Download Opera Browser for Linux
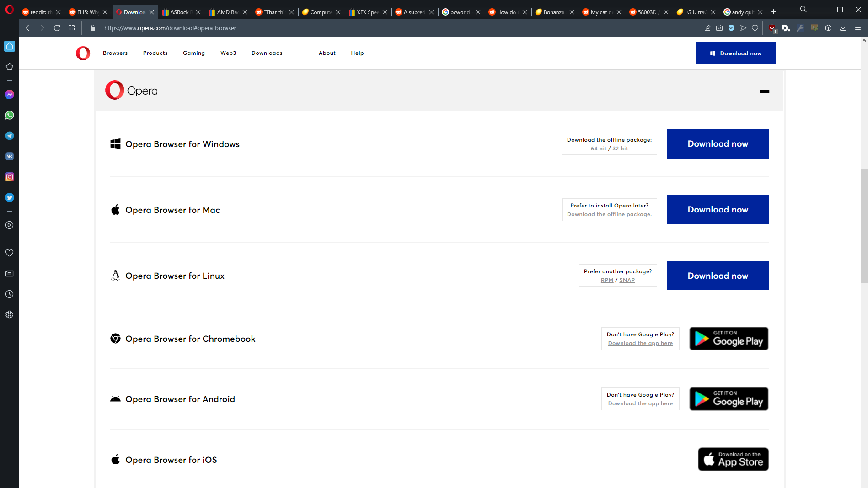Screen dimensions: 868x488 (718, 276)
